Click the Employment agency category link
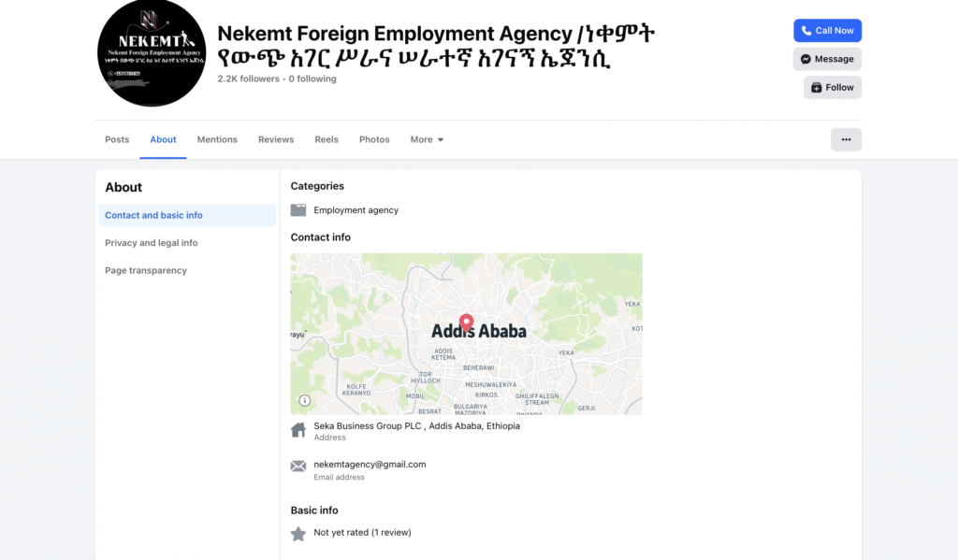The height and width of the screenshot is (560, 958). (x=356, y=210)
